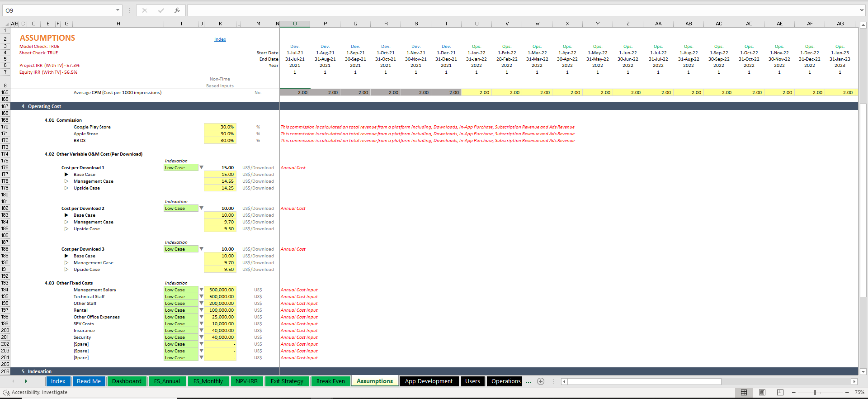868x399 pixels.
Task: Open the Dashboard sheet tab
Action: coord(127,381)
